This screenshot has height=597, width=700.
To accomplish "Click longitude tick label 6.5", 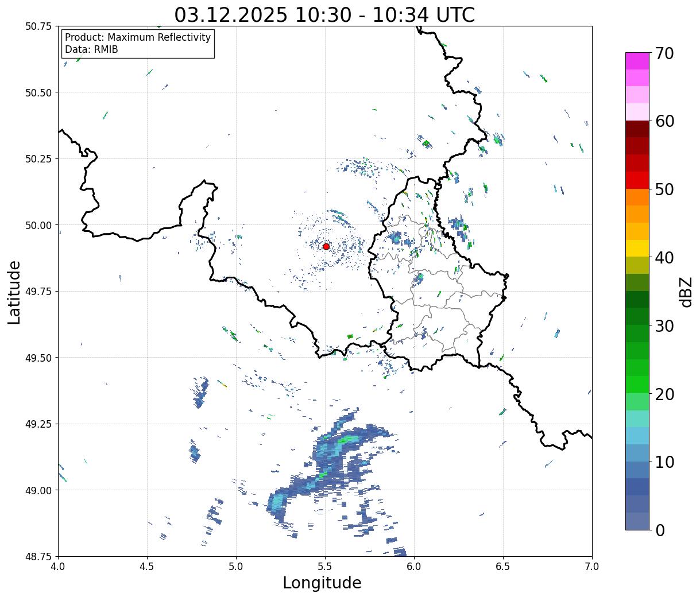I will pyautogui.click(x=503, y=567).
